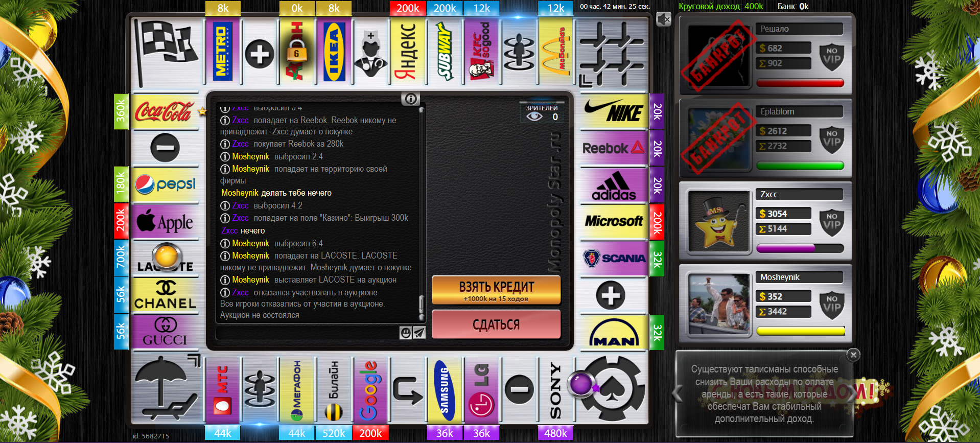Image resolution: width=980 pixels, height=443 pixels.
Task: Click Zxcc purple progress bar
Action: tap(800, 248)
